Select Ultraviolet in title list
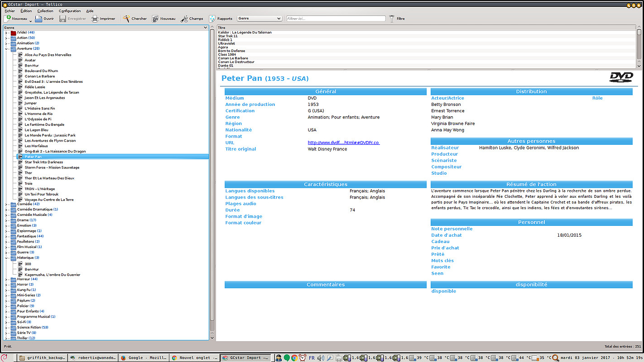Screen dimensions: 644x362 coord(226,43)
